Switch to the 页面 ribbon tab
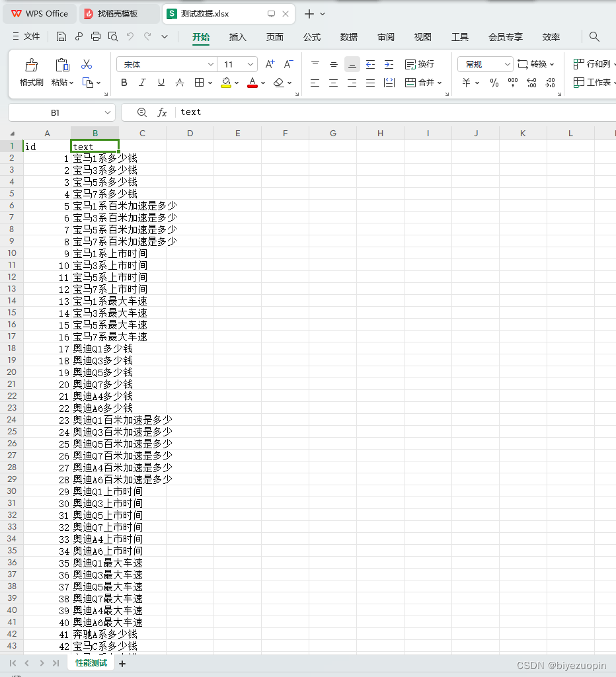Screen dimensions: 616x677 [x=274, y=37]
